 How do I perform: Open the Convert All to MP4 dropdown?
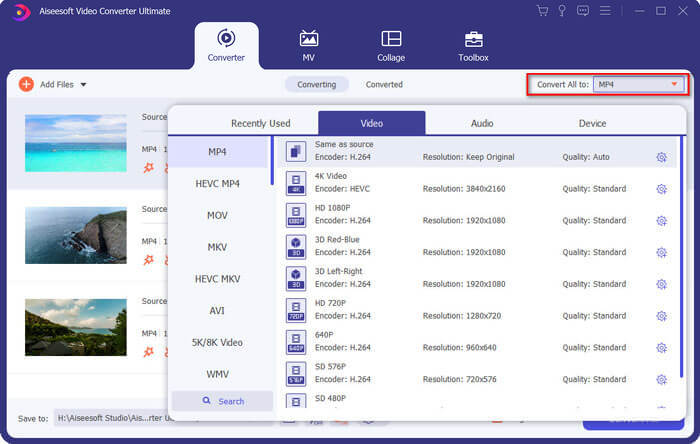tap(638, 84)
